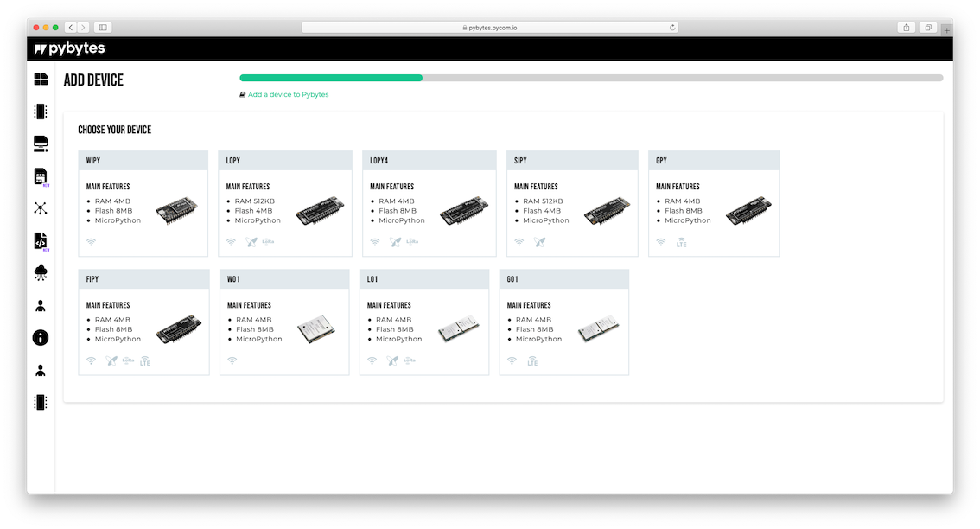The height and width of the screenshot is (529, 980).
Task: Pick the FiPy device card
Action: (143, 322)
